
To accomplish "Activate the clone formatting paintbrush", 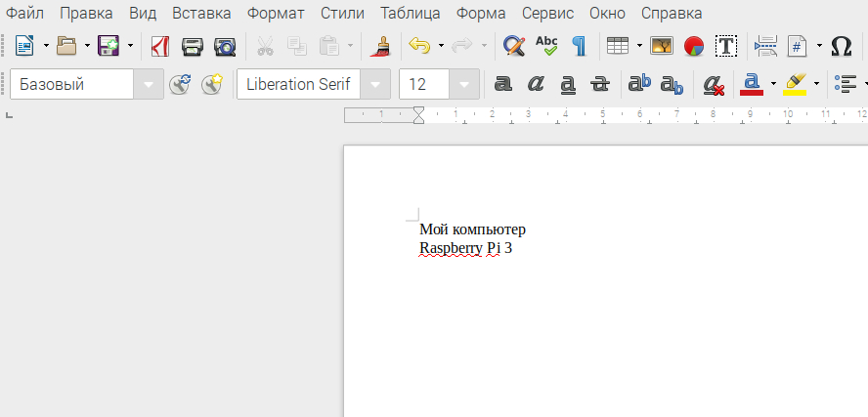I will coord(380,47).
